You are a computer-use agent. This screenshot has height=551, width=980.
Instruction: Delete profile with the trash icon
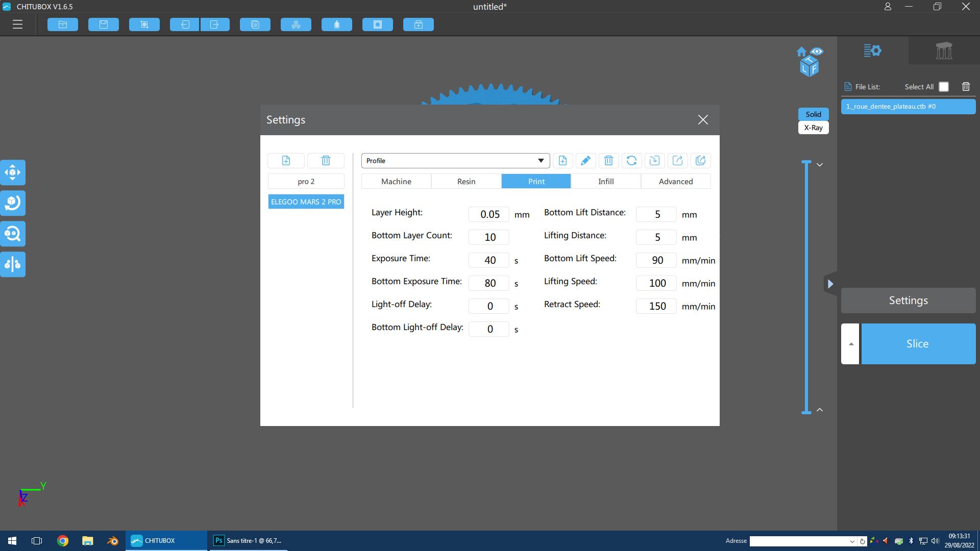608,161
